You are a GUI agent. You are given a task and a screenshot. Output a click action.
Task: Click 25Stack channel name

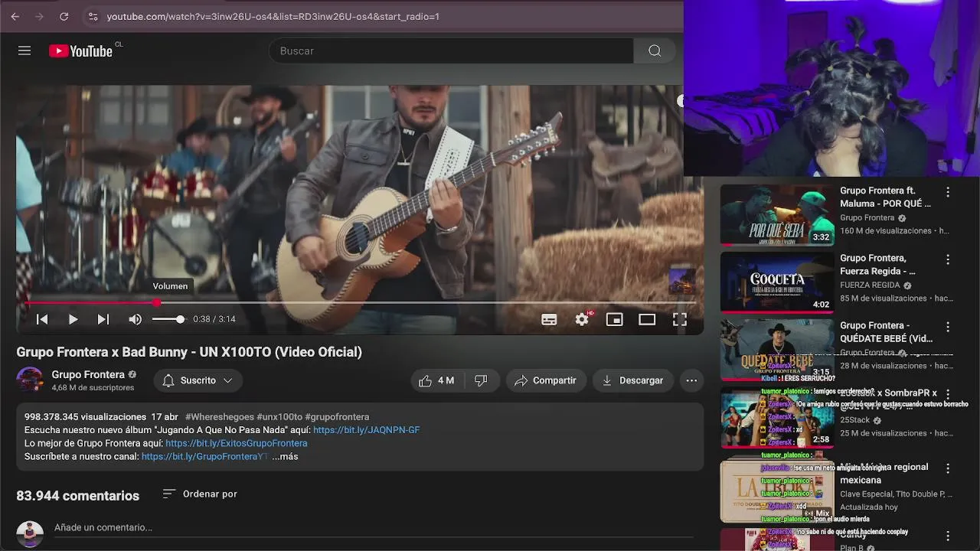click(x=854, y=420)
